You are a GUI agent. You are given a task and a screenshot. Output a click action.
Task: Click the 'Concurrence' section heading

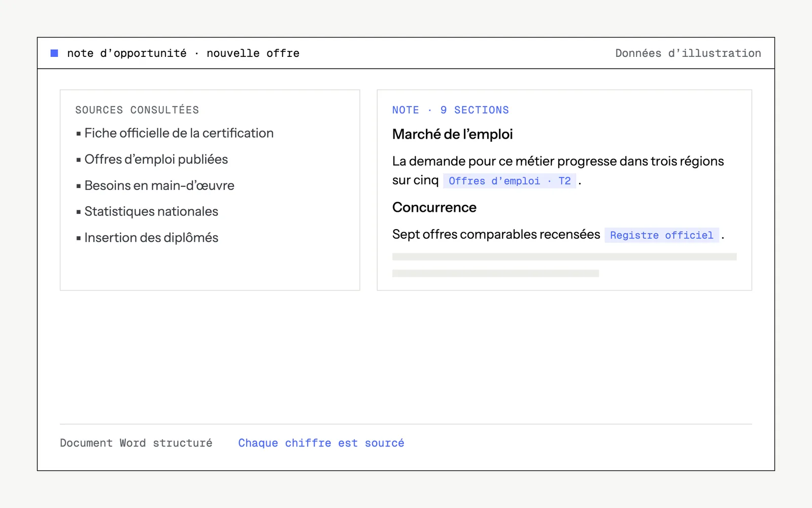click(434, 207)
